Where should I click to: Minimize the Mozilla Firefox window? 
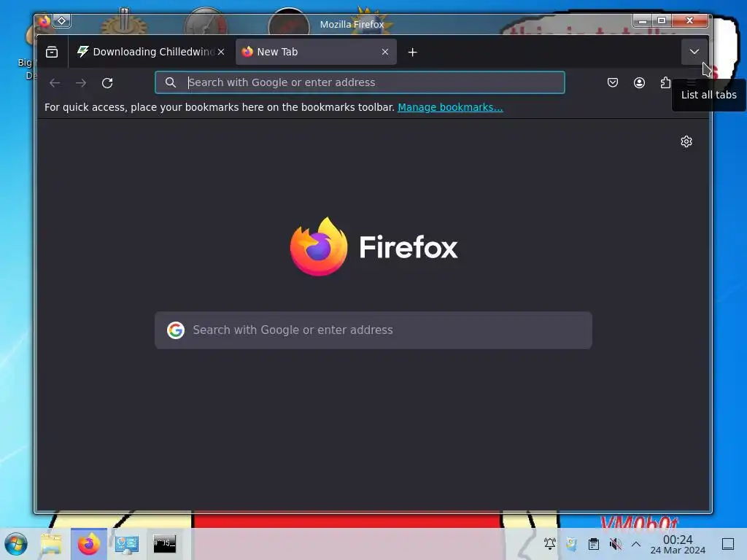coord(642,20)
